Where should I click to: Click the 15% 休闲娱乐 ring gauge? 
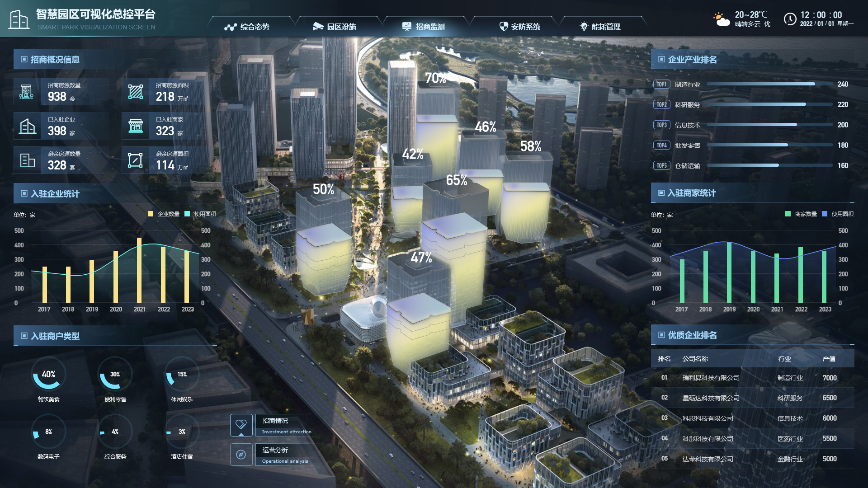coord(182,374)
